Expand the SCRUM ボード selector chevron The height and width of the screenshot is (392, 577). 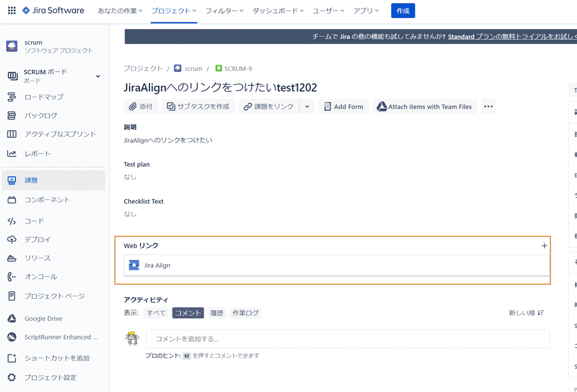point(98,76)
